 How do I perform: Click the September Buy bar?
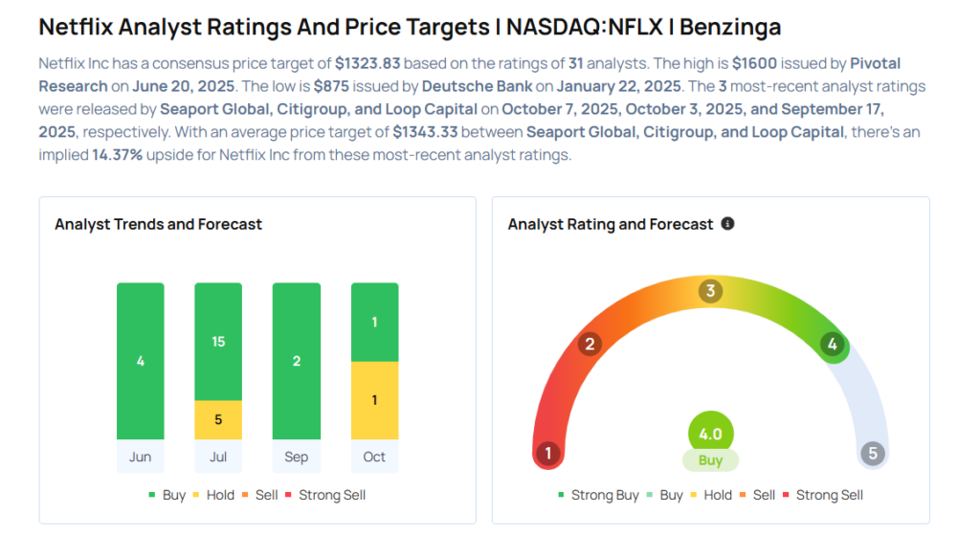pos(297,361)
